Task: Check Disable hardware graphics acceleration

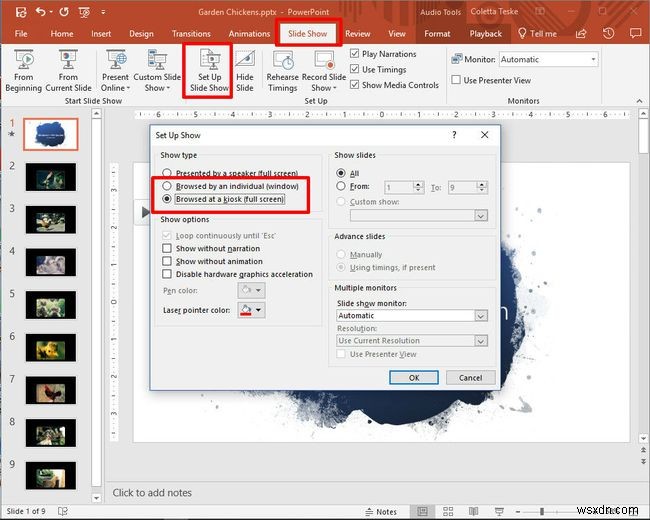Action: click(167, 274)
